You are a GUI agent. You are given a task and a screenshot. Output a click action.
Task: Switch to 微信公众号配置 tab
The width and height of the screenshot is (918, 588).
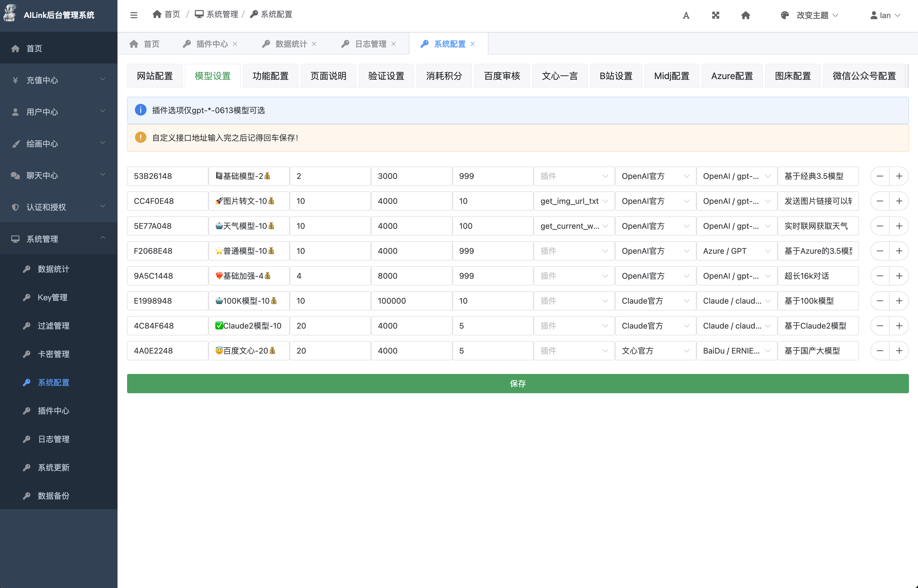864,76
